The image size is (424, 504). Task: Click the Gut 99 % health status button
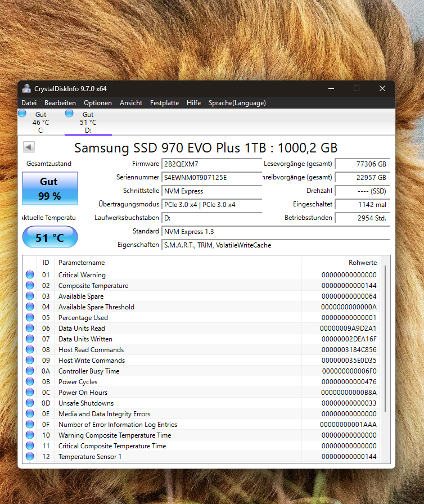point(50,188)
